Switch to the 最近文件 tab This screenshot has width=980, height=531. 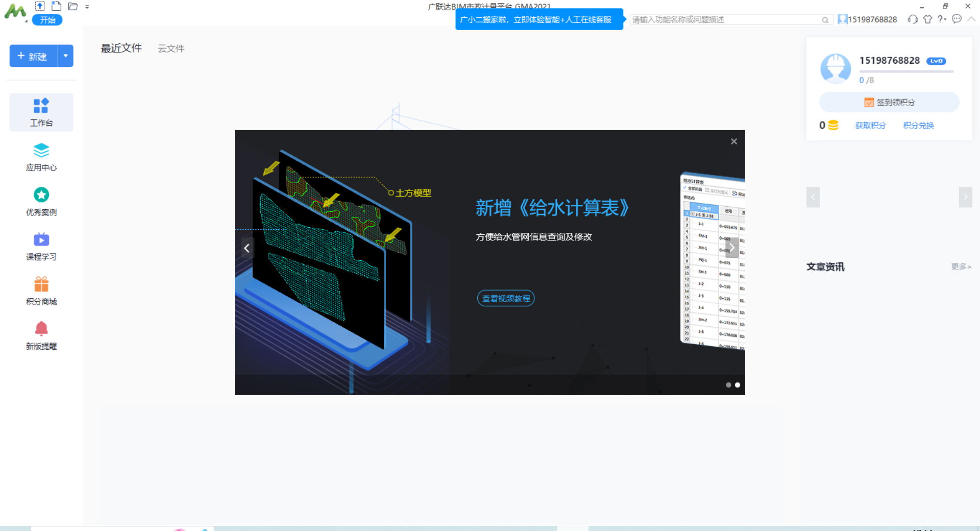click(x=121, y=48)
